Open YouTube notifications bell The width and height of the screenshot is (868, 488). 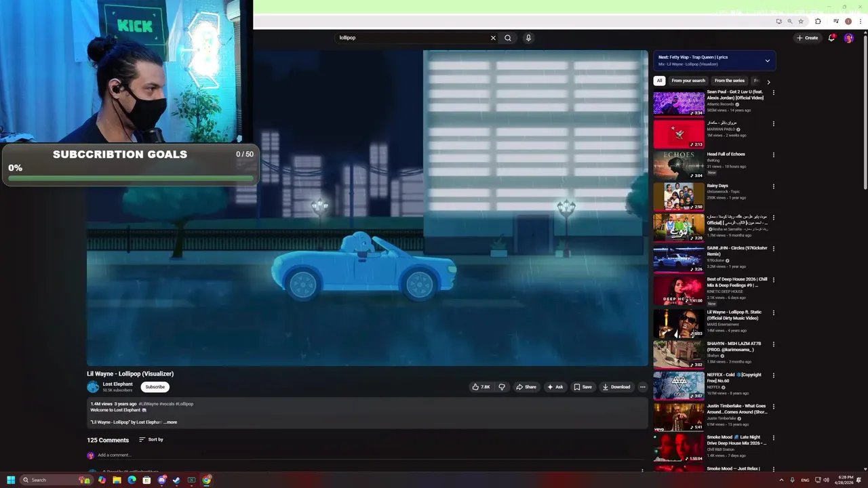pyautogui.click(x=831, y=38)
